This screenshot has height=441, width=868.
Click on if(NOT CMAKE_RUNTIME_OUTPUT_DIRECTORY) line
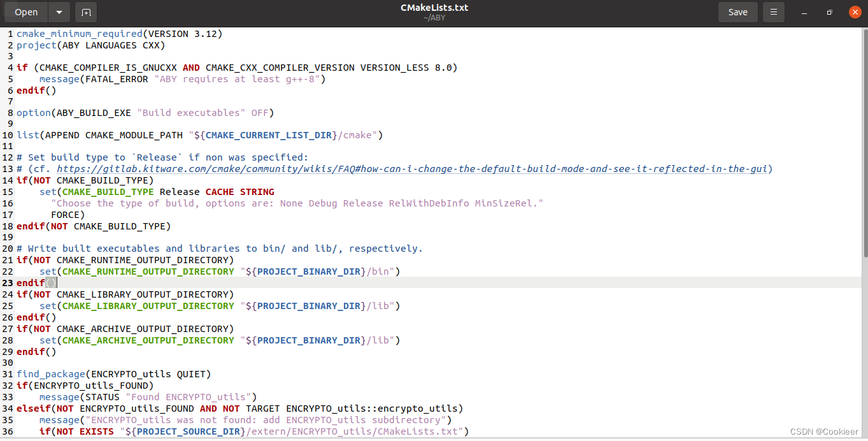(125, 260)
